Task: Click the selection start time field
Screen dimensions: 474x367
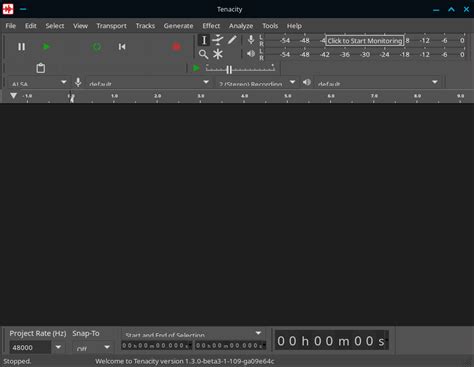Action: click(x=157, y=345)
